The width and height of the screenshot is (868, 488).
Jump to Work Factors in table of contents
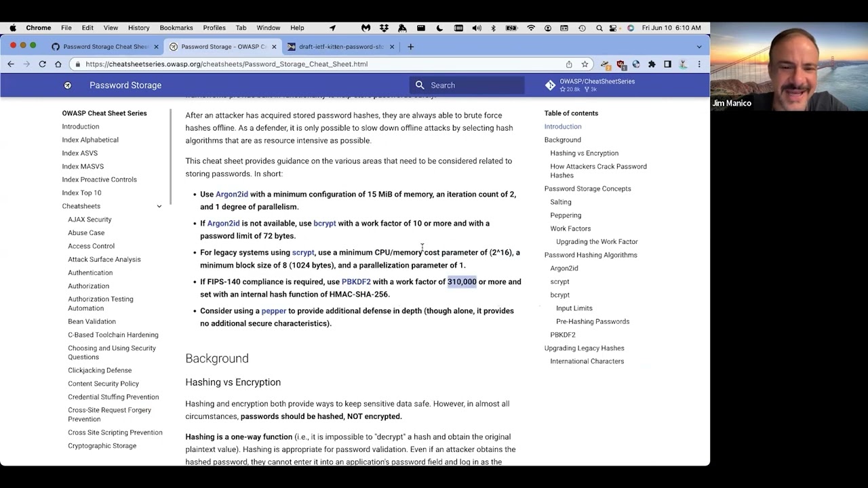point(570,228)
